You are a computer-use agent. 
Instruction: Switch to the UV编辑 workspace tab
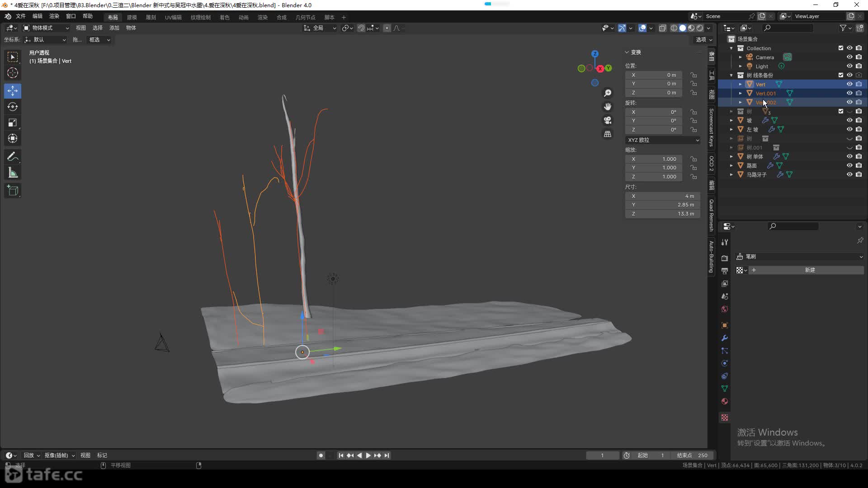[173, 17]
